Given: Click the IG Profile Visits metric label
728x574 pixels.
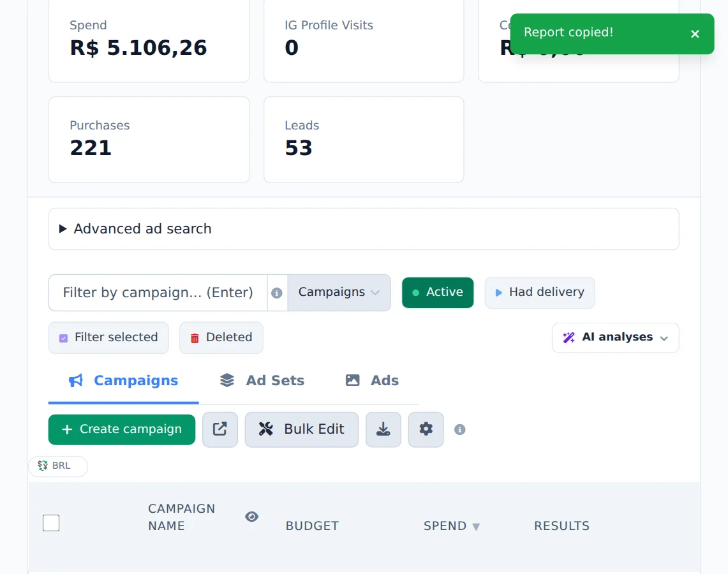Looking at the screenshot, I should [x=329, y=25].
